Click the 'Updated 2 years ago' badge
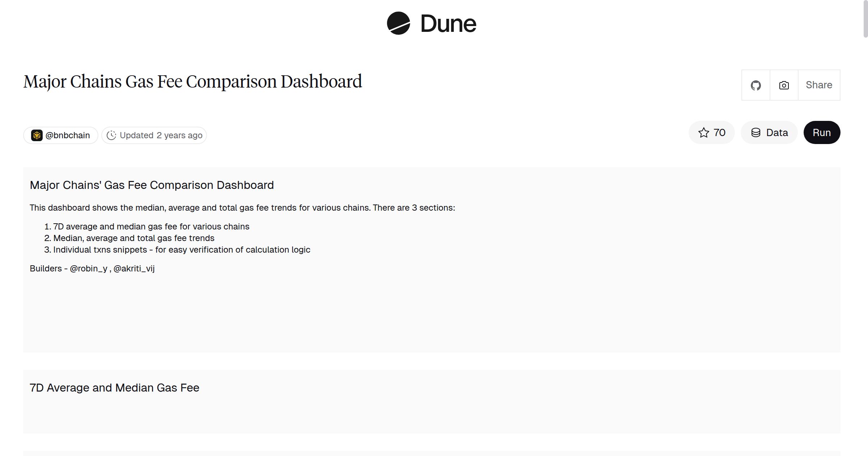Screen dimensions: 868x456 click(154, 135)
